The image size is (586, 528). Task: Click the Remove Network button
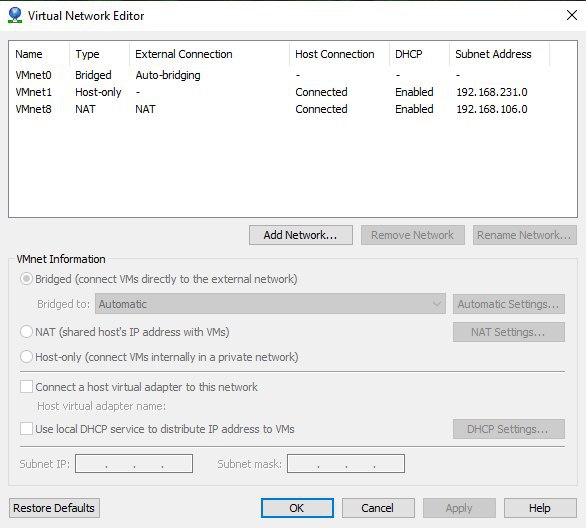click(x=413, y=235)
